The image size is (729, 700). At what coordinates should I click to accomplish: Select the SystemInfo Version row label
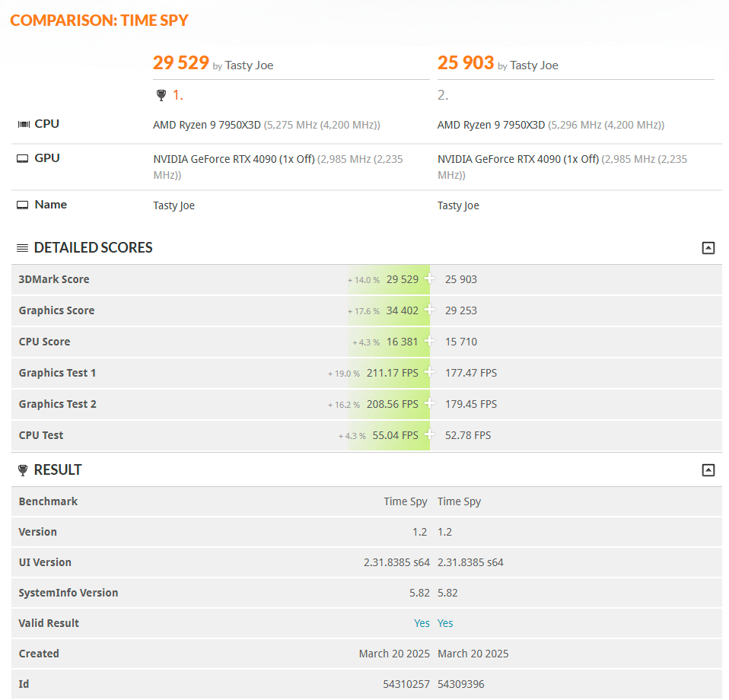click(68, 593)
